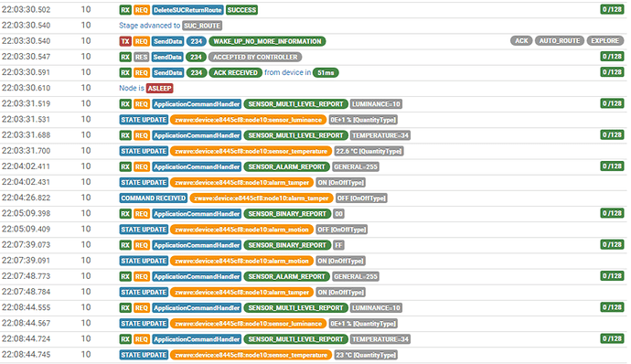Viewport: 631px width, 364px height.
Task: Click the ACCEPTED BY CONTROLLER badge
Action: [x=255, y=57]
